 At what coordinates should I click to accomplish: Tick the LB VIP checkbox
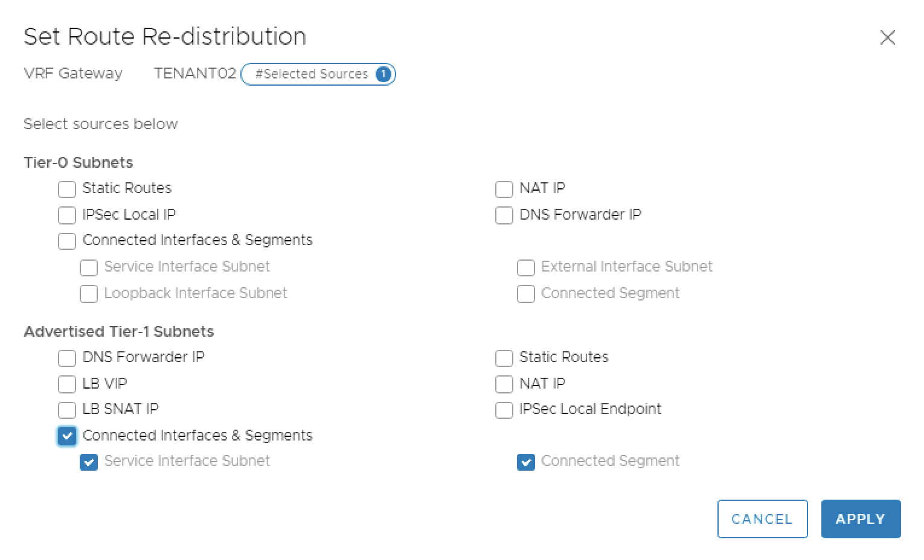tap(67, 384)
